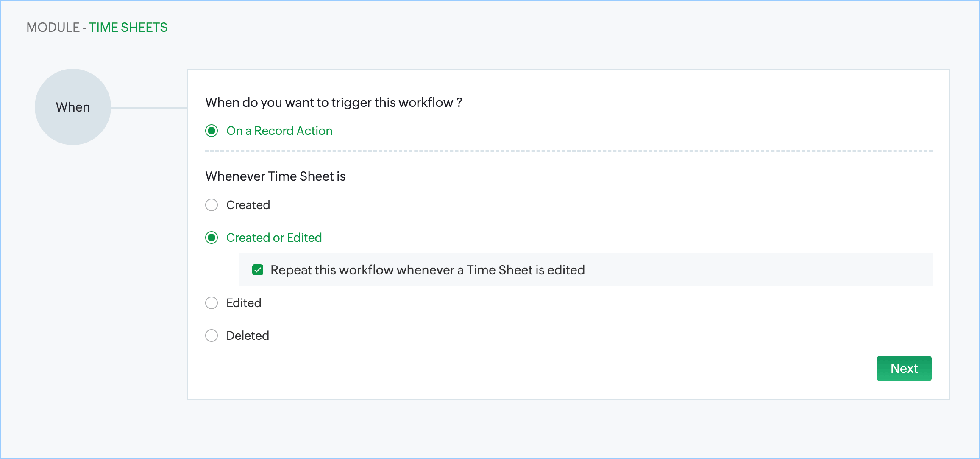This screenshot has width=980, height=459.
Task: Click the "On a Record Action" label text
Action: click(x=279, y=131)
